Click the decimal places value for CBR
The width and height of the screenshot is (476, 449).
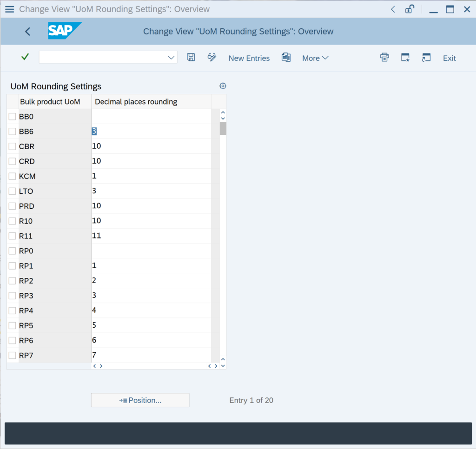97,146
